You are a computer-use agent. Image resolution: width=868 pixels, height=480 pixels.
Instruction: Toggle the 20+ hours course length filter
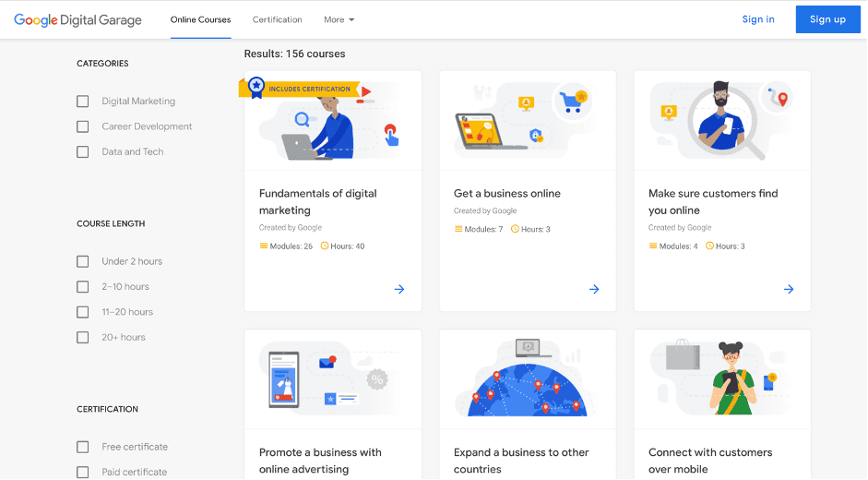(x=83, y=337)
